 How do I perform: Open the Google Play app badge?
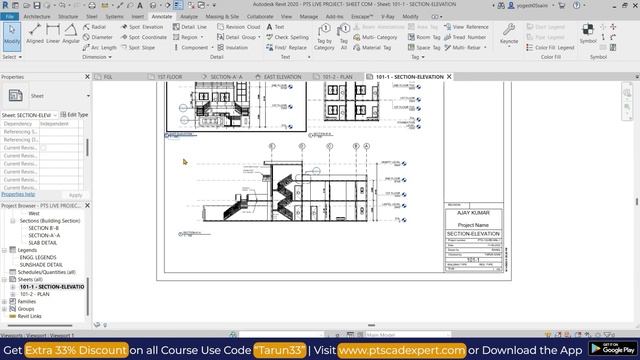pyautogui.click(x=613, y=348)
